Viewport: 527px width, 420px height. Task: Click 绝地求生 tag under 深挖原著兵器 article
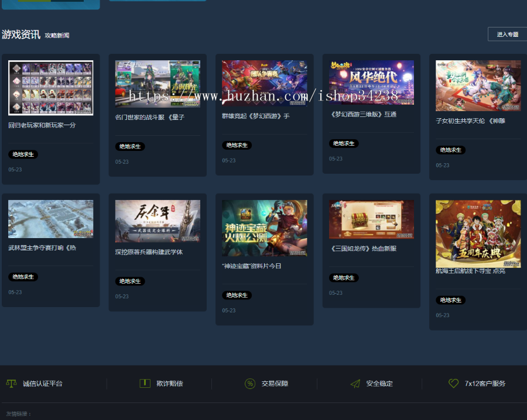(130, 281)
